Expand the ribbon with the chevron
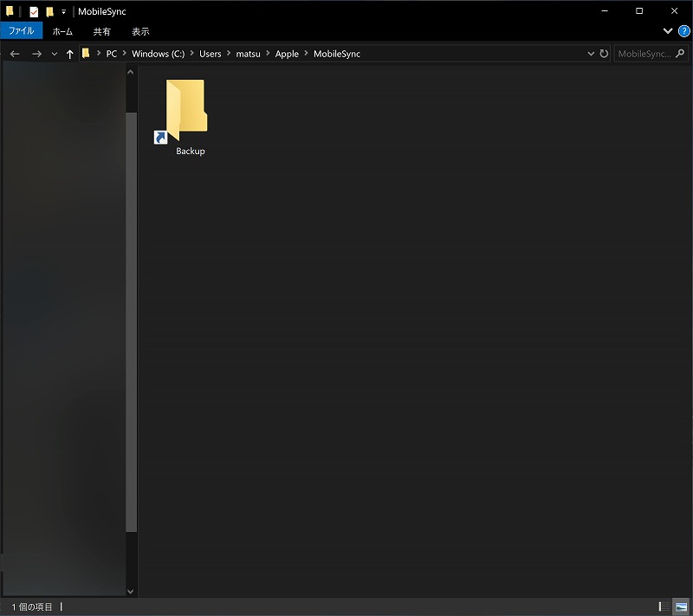The image size is (693, 616). tap(668, 31)
